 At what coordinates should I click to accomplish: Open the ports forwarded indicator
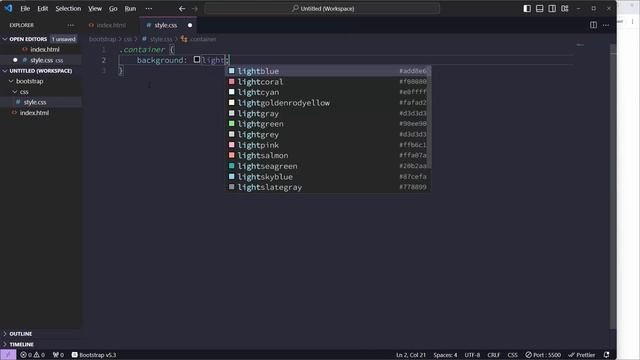click(x=58, y=355)
